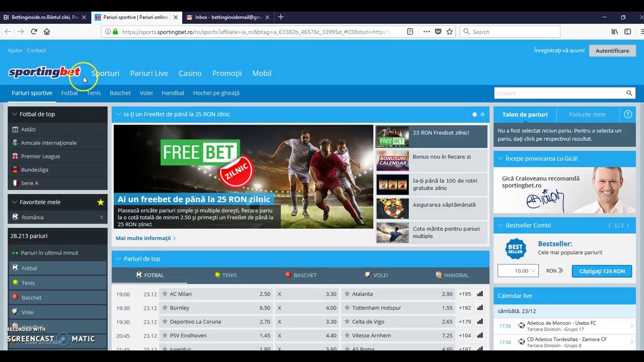Open the page actions three-dot menu
The height and width of the screenshot is (362, 644).
pos(427,32)
